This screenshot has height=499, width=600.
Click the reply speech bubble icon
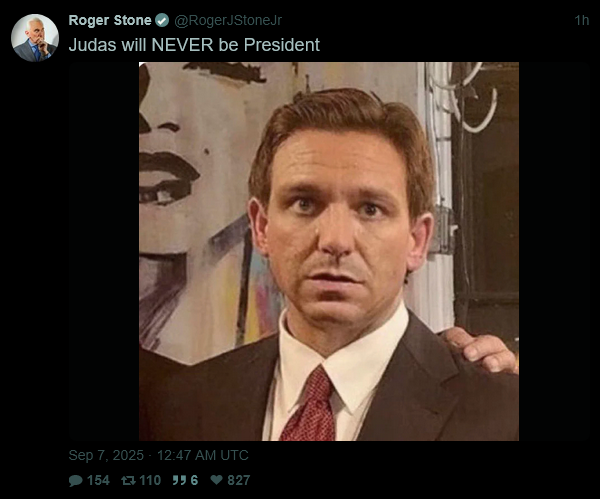click(x=75, y=481)
